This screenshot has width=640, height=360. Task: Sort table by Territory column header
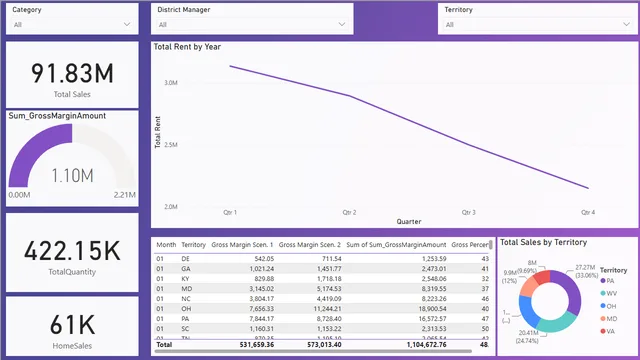click(x=193, y=245)
